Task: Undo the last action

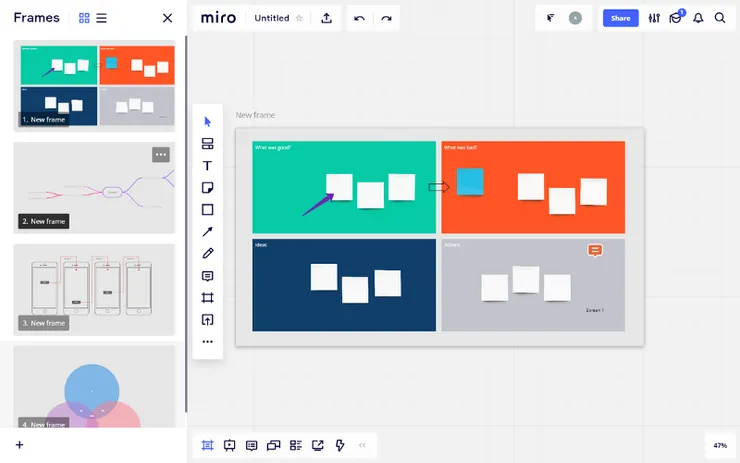Action: pos(359,18)
